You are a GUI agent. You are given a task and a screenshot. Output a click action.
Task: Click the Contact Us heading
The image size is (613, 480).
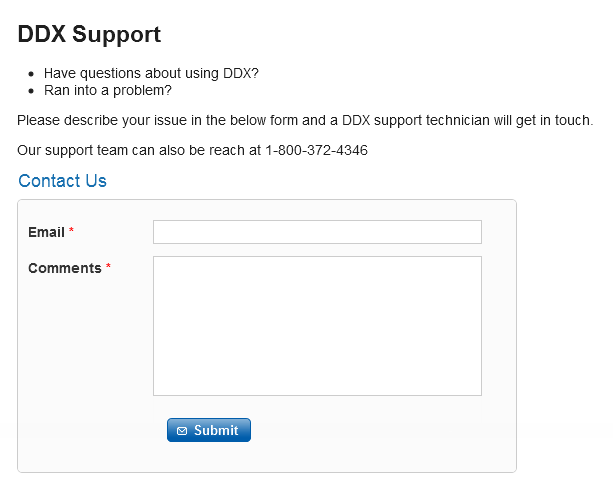click(x=62, y=181)
